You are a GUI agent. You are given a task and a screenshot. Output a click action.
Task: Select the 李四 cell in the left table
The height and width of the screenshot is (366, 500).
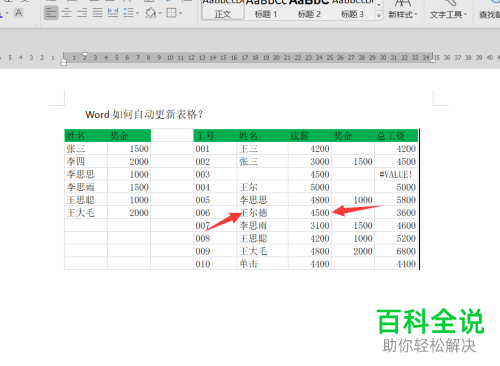[x=86, y=161]
